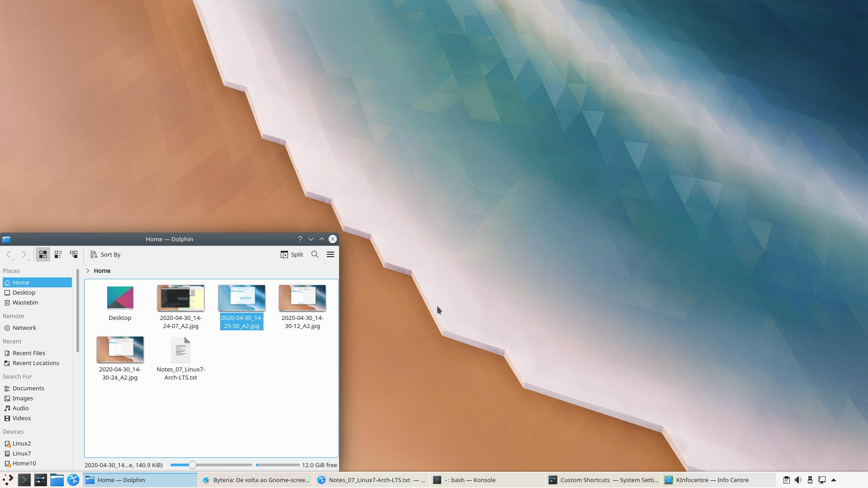The width and height of the screenshot is (868, 488).
Task: Expand the breadcrumb arrow before Home
Action: coord(88,271)
